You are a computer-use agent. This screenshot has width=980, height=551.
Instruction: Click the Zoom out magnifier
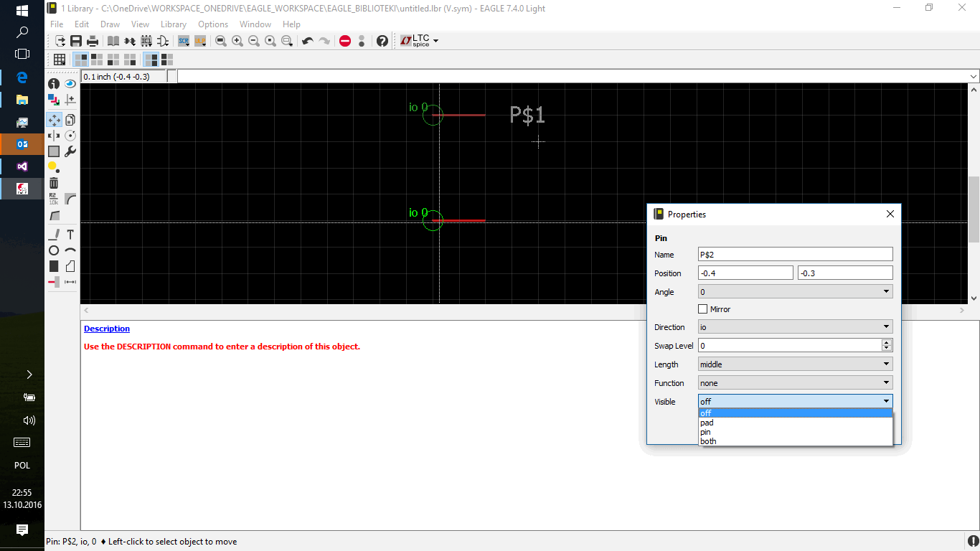254,41
